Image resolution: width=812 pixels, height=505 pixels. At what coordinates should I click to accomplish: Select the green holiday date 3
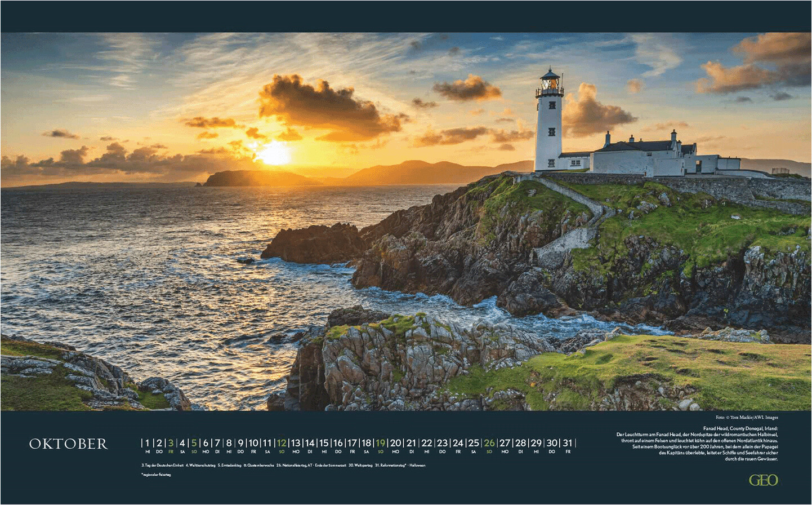(171, 444)
